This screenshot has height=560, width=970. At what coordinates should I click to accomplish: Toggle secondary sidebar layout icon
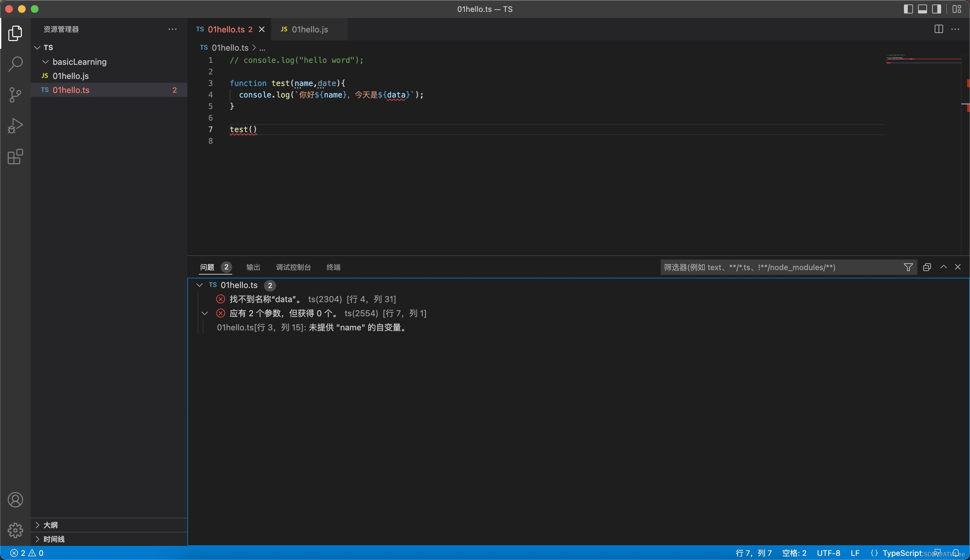tap(937, 9)
